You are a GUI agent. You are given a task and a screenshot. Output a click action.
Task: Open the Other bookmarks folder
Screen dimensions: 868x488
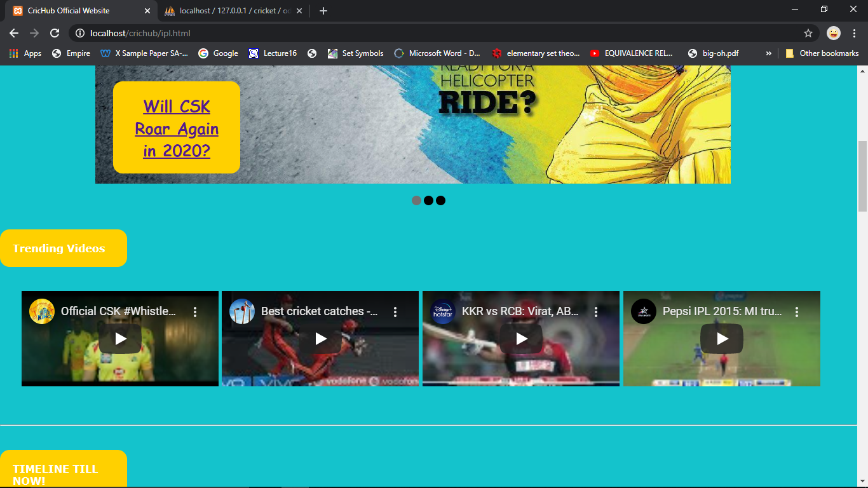click(822, 53)
